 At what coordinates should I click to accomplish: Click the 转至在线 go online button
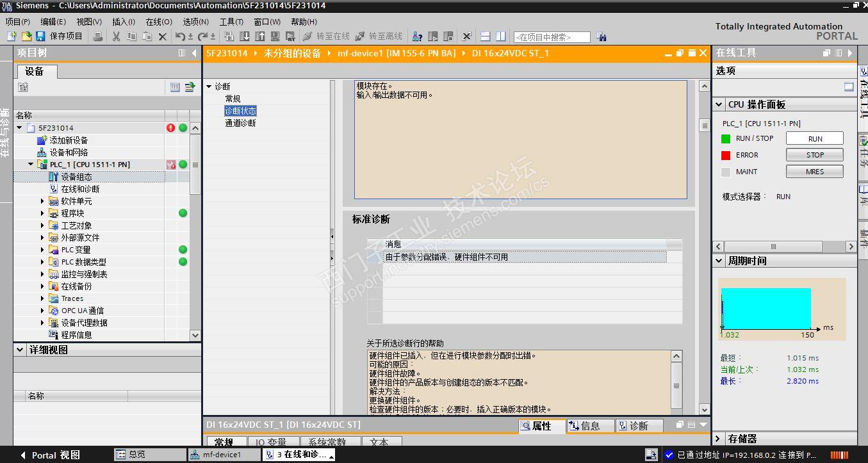[326, 37]
